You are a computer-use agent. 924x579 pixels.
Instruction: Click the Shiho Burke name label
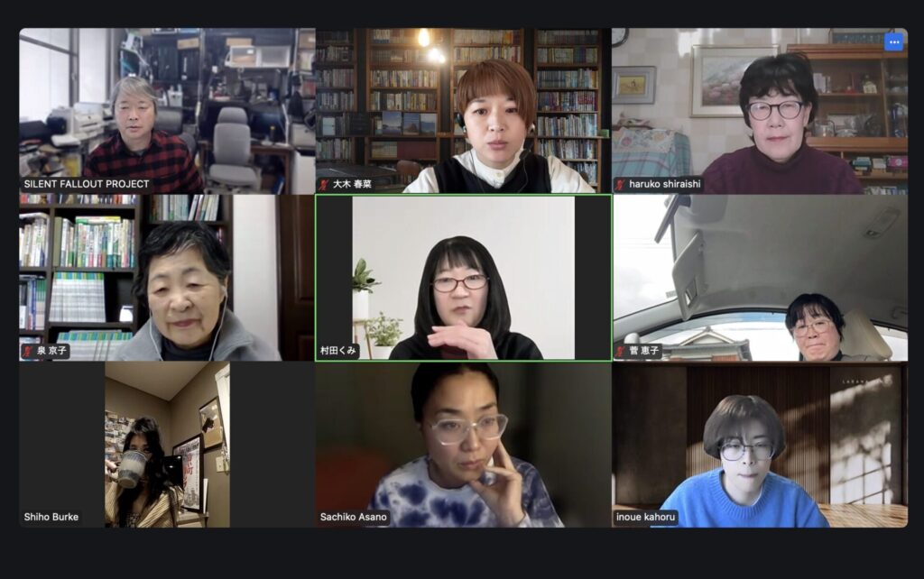(x=51, y=517)
